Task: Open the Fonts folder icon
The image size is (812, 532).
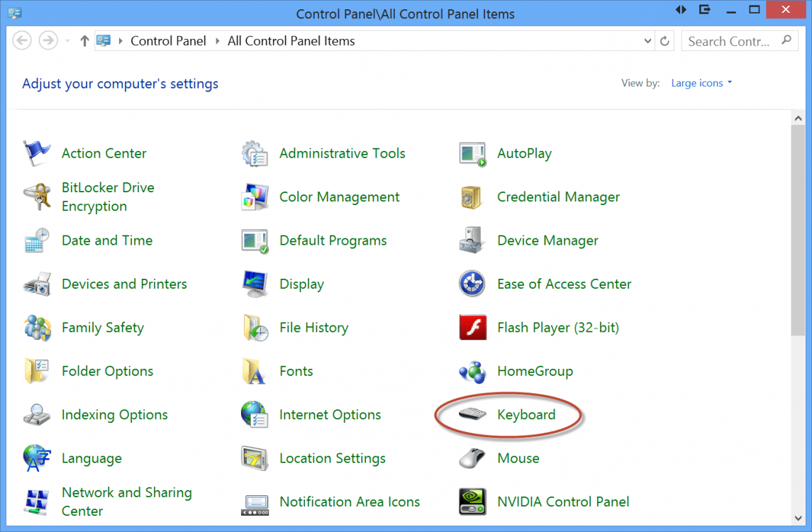Action: click(255, 371)
